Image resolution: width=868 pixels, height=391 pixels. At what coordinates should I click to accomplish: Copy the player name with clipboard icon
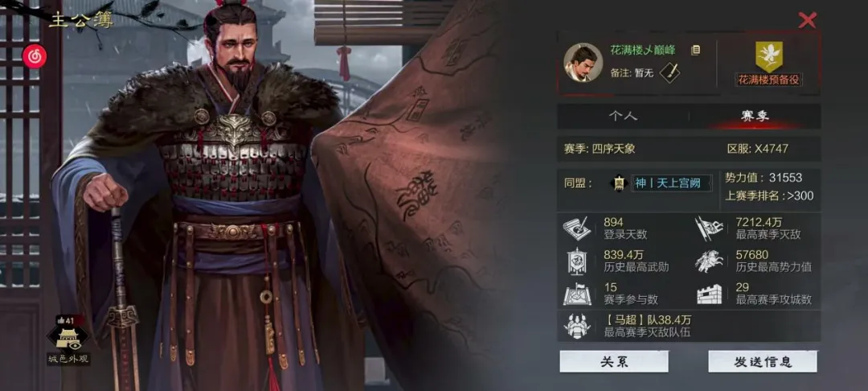pos(695,51)
